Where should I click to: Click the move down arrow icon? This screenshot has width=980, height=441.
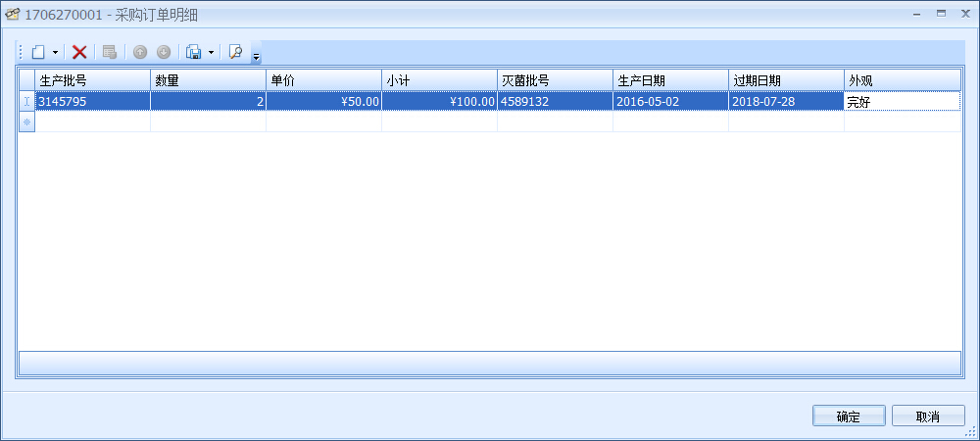pyautogui.click(x=164, y=52)
